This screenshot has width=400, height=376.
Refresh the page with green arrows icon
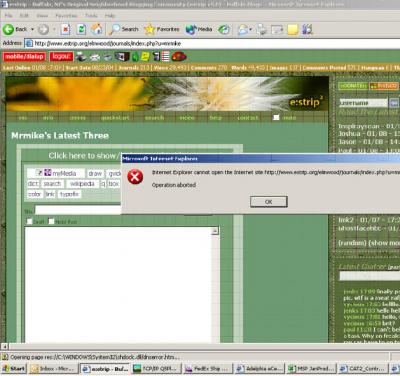(x=81, y=29)
